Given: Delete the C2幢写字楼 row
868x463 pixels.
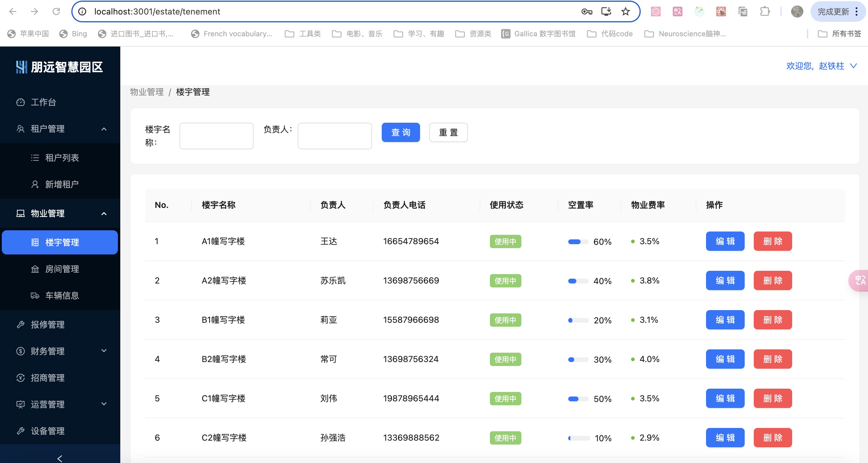Looking at the screenshot, I should tap(772, 437).
